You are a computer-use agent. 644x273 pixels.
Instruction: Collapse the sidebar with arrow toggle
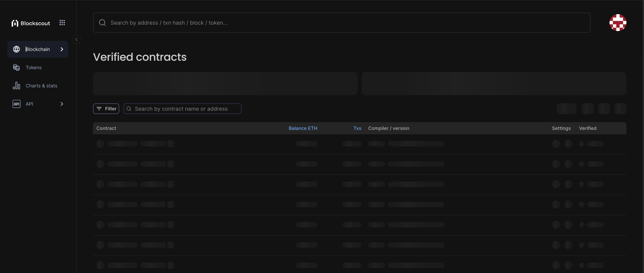[76, 39]
